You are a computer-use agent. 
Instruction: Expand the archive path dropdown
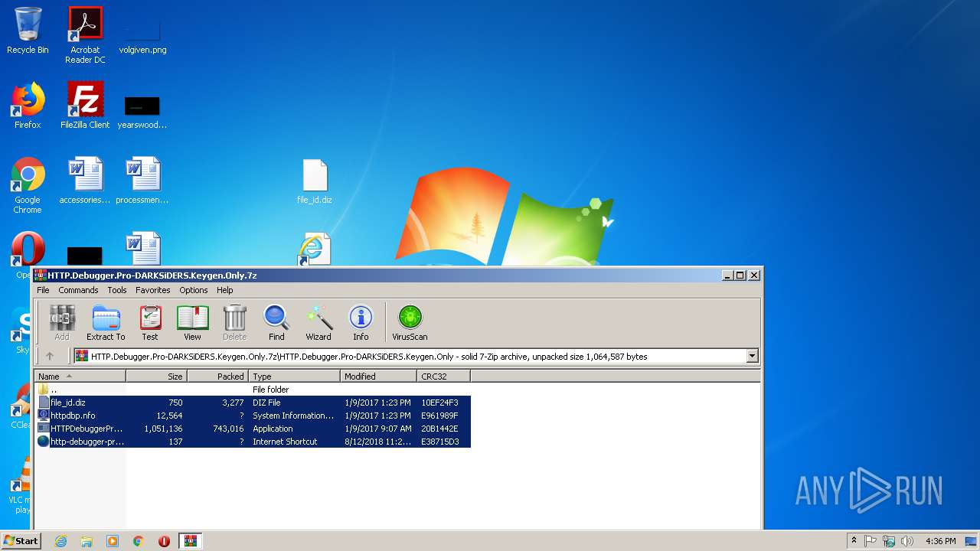(x=752, y=356)
